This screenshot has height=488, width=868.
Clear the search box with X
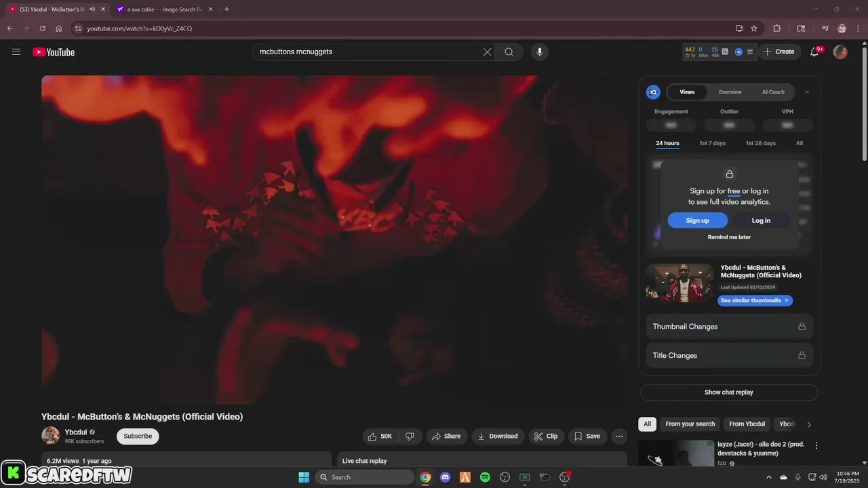pyautogui.click(x=487, y=52)
